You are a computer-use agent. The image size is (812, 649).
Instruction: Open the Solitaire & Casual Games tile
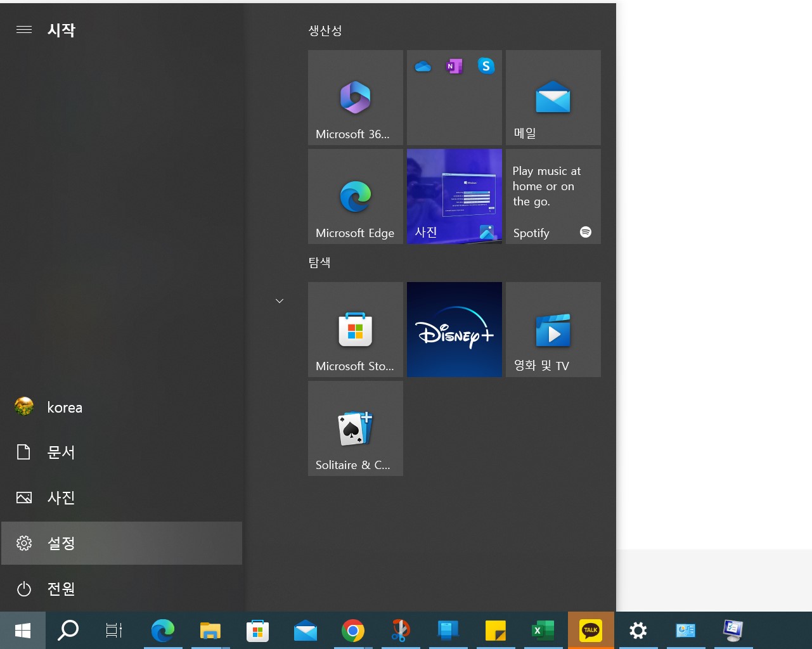pos(356,428)
